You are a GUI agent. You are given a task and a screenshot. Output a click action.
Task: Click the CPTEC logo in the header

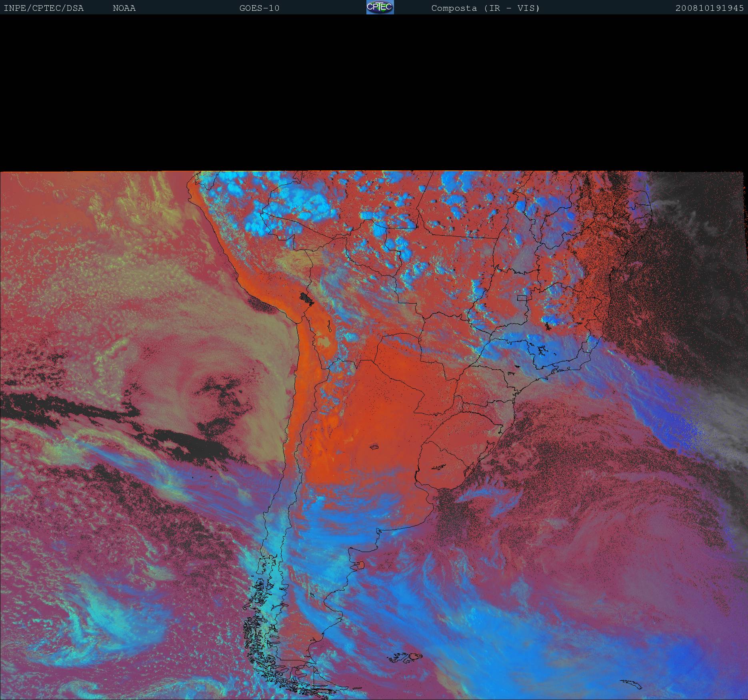tap(380, 7)
